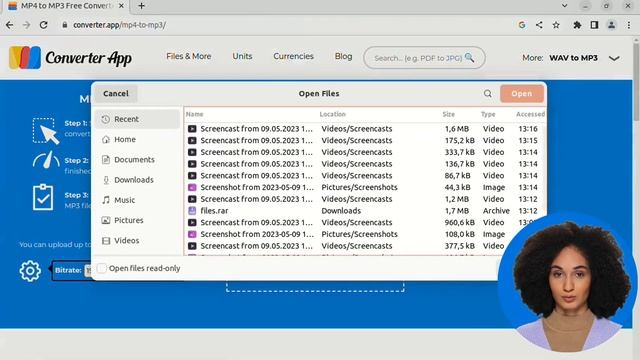This screenshot has width=640, height=360.
Task: Open the Chrome three-dot menu
Action: (629, 25)
